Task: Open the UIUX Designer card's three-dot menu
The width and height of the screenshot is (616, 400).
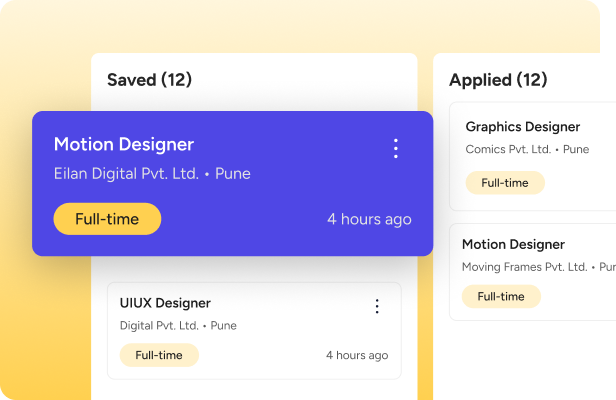Action: click(x=377, y=306)
